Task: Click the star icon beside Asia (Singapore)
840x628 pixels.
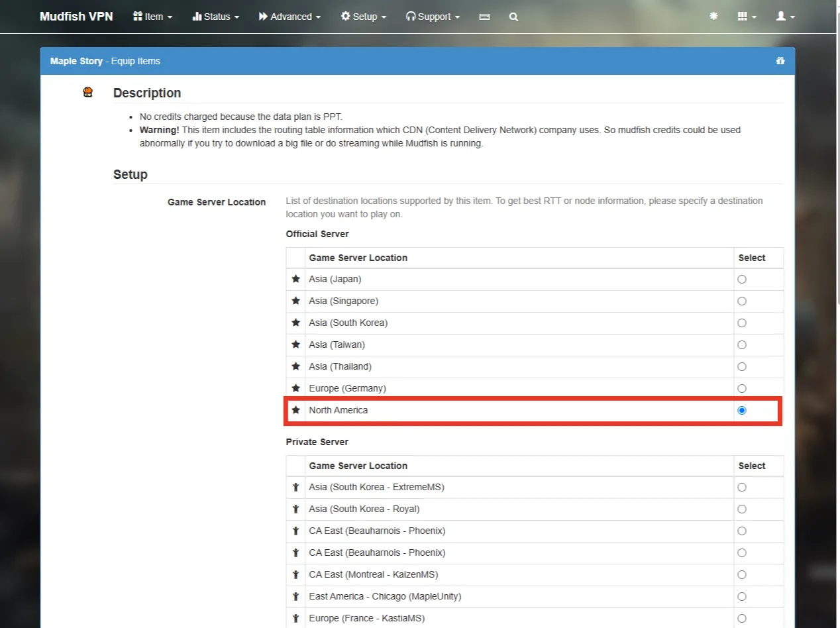Action: [296, 301]
